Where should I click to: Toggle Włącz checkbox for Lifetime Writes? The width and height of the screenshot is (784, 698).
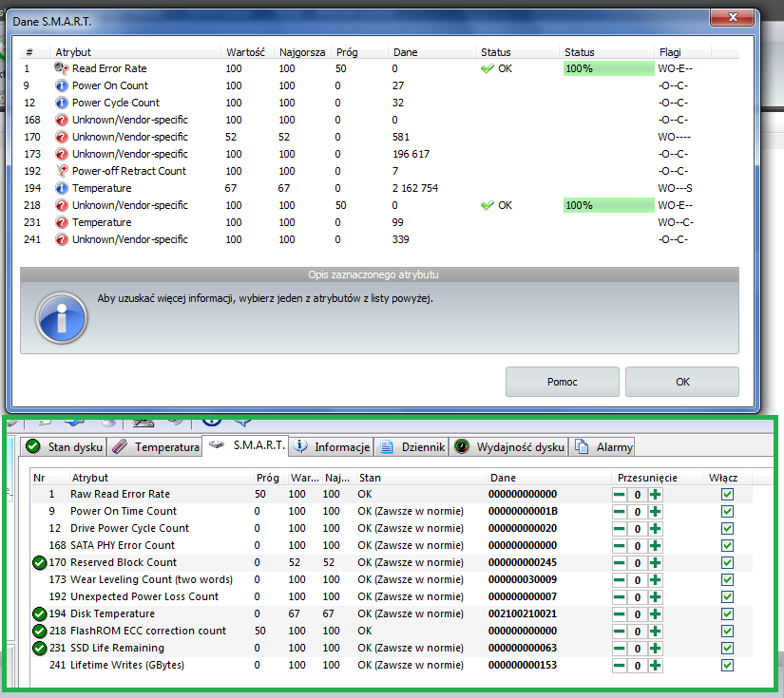tap(727, 665)
